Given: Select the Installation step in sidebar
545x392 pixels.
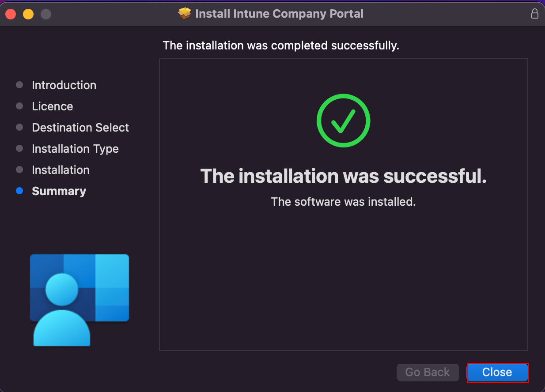Looking at the screenshot, I should click(x=61, y=170).
